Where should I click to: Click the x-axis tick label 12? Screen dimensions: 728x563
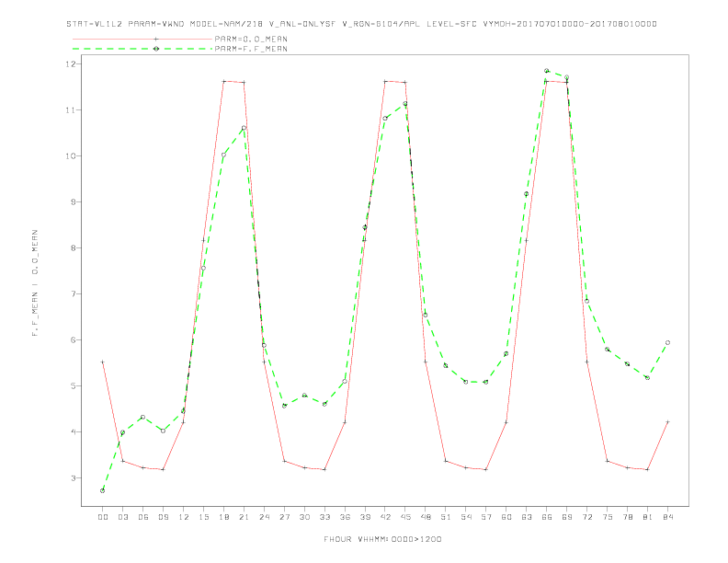pyautogui.click(x=184, y=517)
